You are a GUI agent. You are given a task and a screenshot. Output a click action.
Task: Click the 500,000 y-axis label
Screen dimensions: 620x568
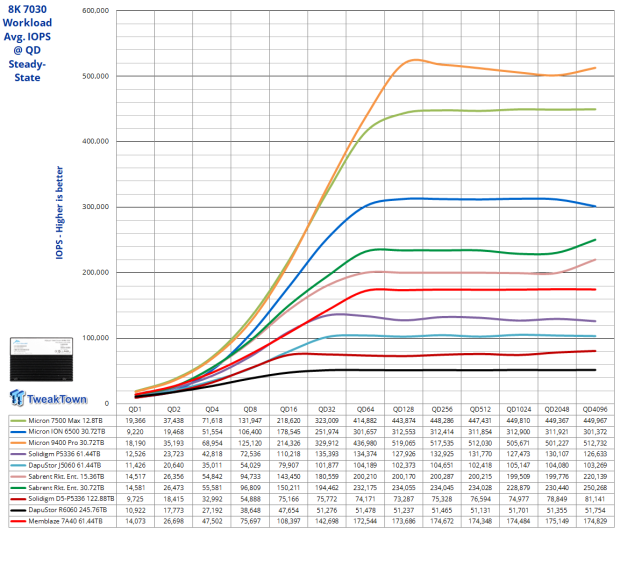(x=96, y=76)
